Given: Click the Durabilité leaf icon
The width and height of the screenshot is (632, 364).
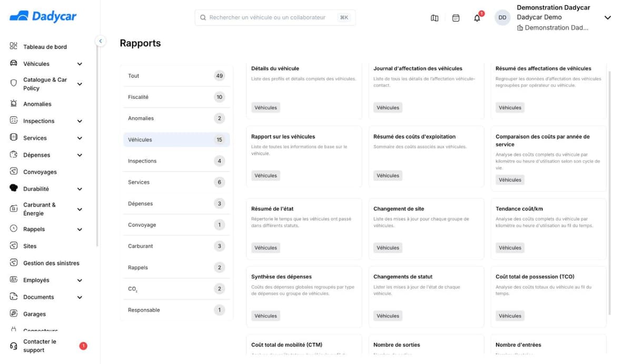Looking at the screenshot, I should coord(14,188).
